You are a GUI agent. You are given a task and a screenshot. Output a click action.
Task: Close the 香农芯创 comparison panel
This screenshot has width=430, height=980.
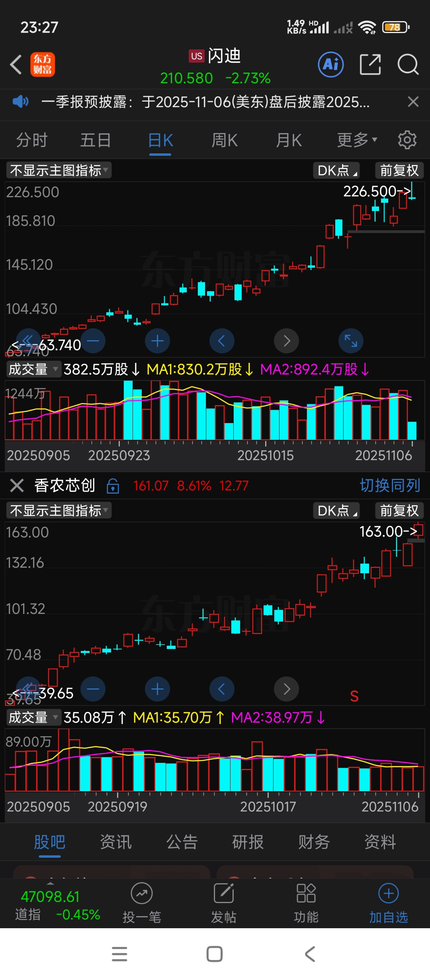17,486
